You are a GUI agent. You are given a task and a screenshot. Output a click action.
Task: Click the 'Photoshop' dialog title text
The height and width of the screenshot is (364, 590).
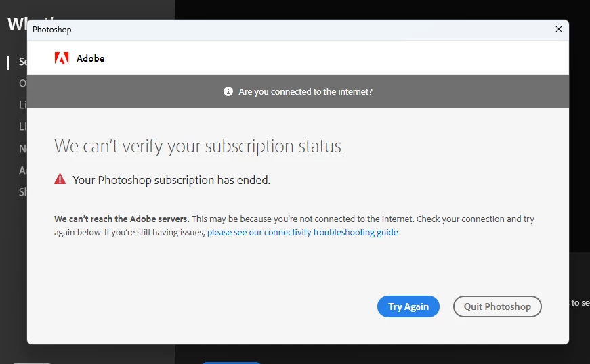[x=52, y=30]
